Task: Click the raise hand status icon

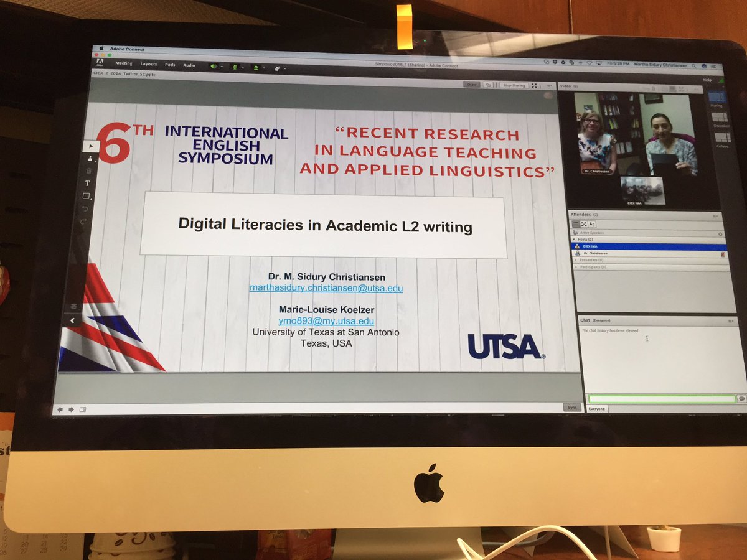Action: 276,68
